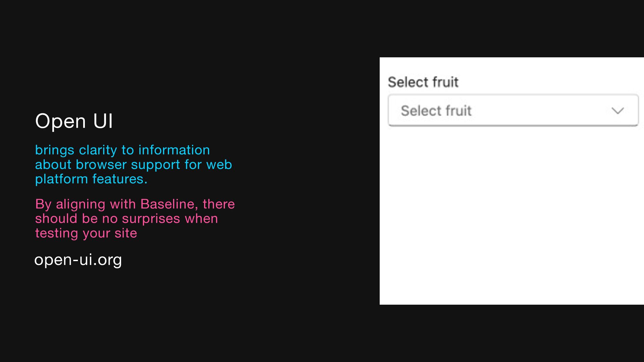The height and width of the screenshot is (362, 644).
Task: Click the placeholder text inside the fruit dropdown
Action: pos(436,111)
